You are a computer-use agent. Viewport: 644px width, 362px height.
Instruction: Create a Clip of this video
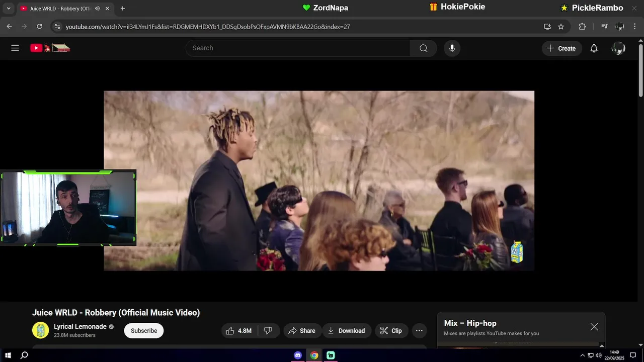tap(391, 330)
